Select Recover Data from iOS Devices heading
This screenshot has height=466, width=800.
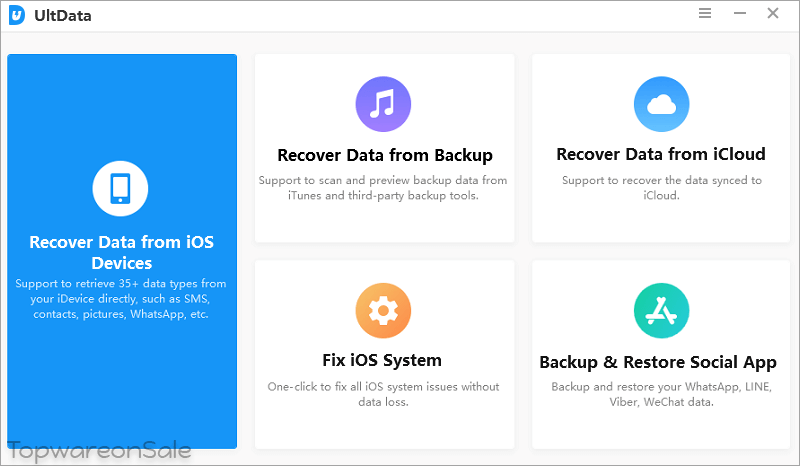pos(121,252)
